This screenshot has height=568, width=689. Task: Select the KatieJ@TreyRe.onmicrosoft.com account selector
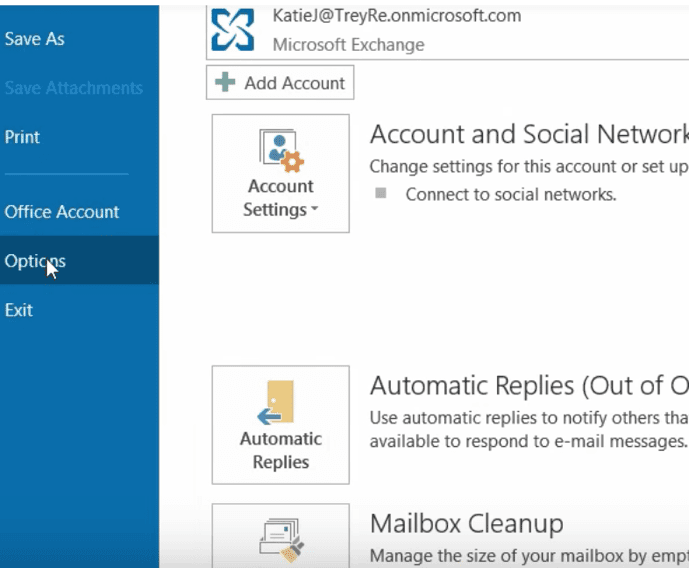click(x=450, y=29)
